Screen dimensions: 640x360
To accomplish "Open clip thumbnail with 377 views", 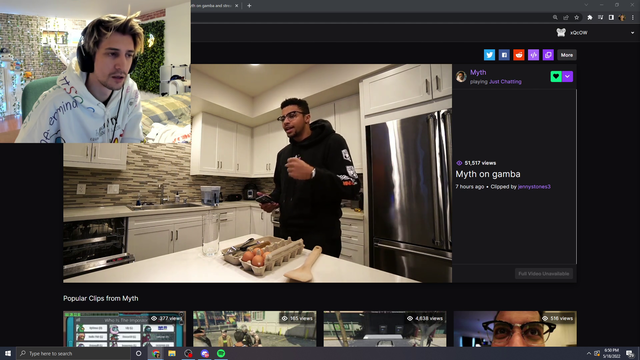I will point(124,329).
